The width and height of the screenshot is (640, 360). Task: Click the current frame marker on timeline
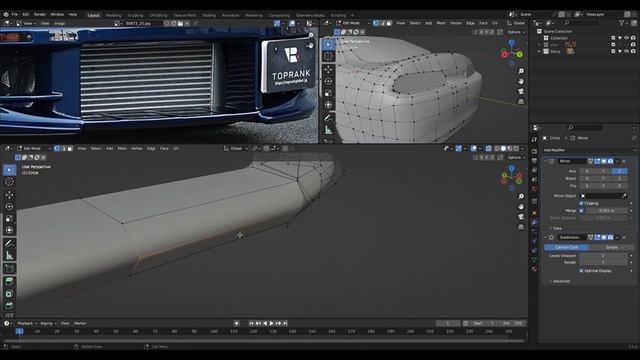coord(20,331)
